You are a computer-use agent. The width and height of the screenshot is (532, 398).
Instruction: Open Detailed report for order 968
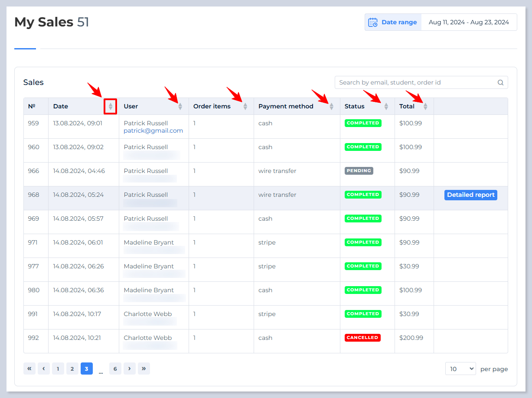pos(470,195)
